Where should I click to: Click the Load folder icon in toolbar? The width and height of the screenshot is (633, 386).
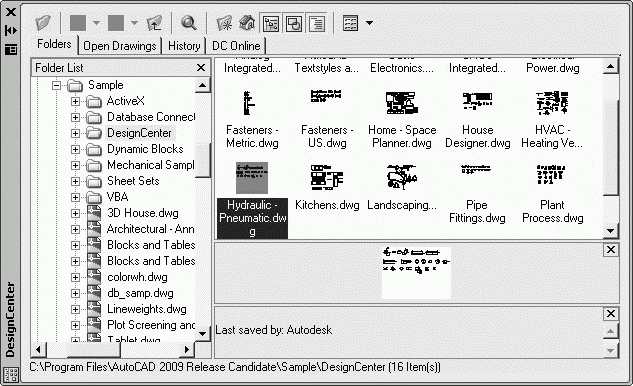pyautogui.click(x=43, y=23)
